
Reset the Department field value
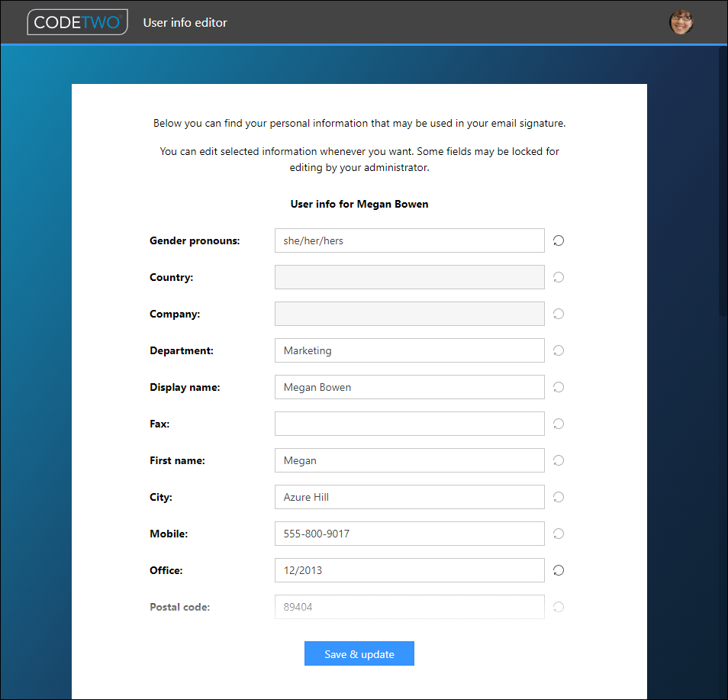pos(558,350)
